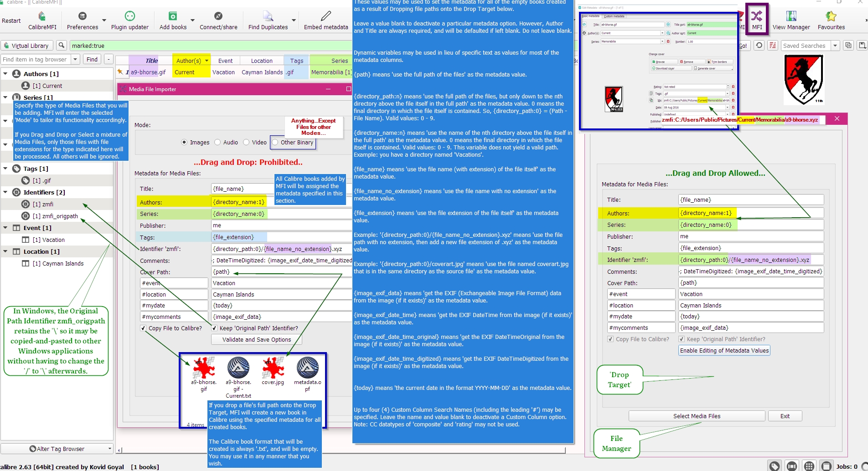Toggle the Cover grid status bar icon
This screenshot has width=868, height=471.
pyautogui.click(x=809, y=466)
